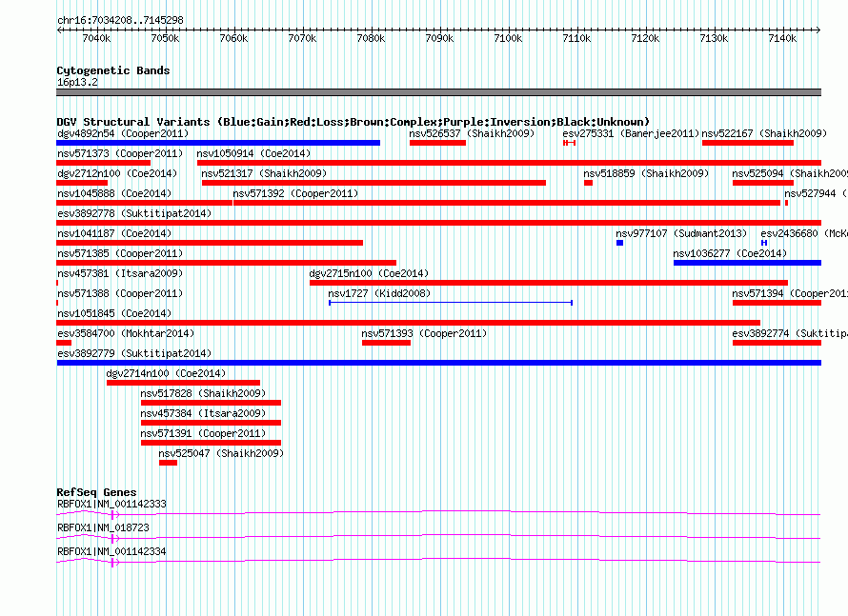Select RBFOX1|NM_018723 transcript label

tap(103, 527)
